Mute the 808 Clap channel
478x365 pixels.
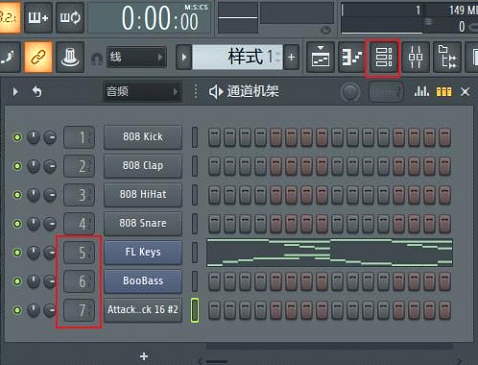(17, 166)
